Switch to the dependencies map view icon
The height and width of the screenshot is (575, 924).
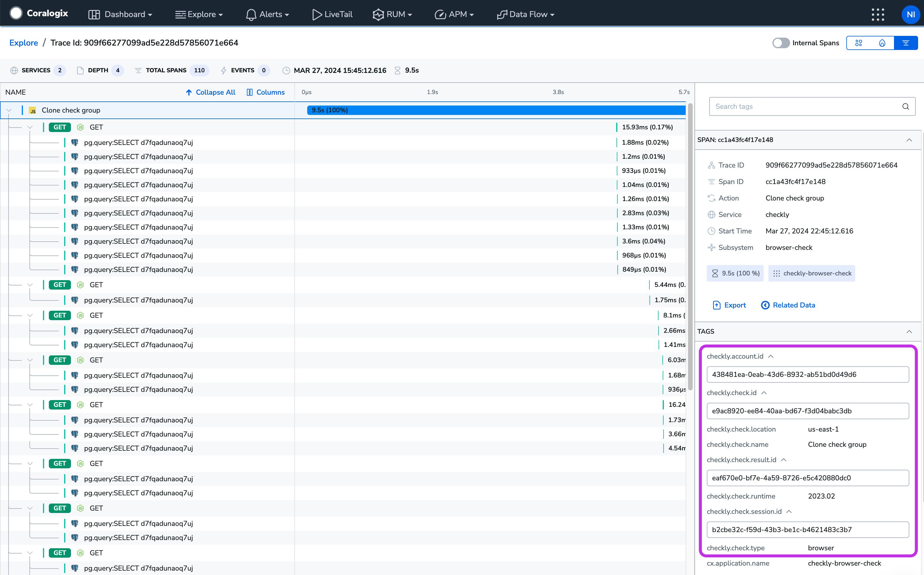(859, 43)
